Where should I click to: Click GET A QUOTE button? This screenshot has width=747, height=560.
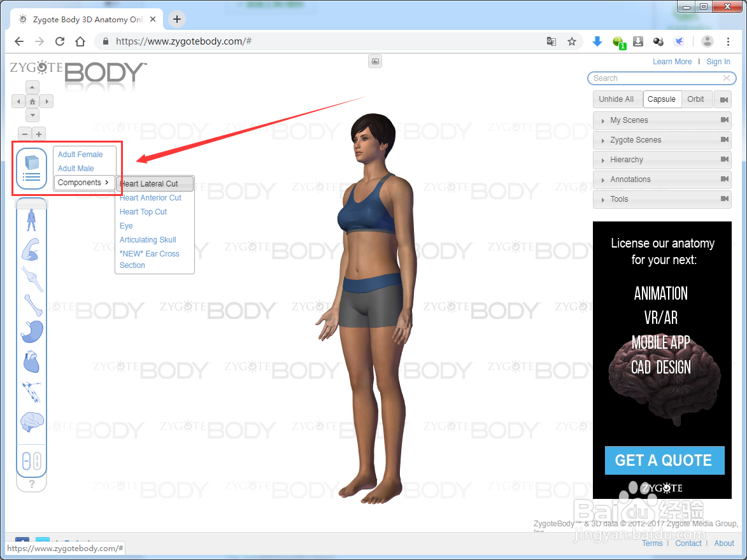click(664, 461)
